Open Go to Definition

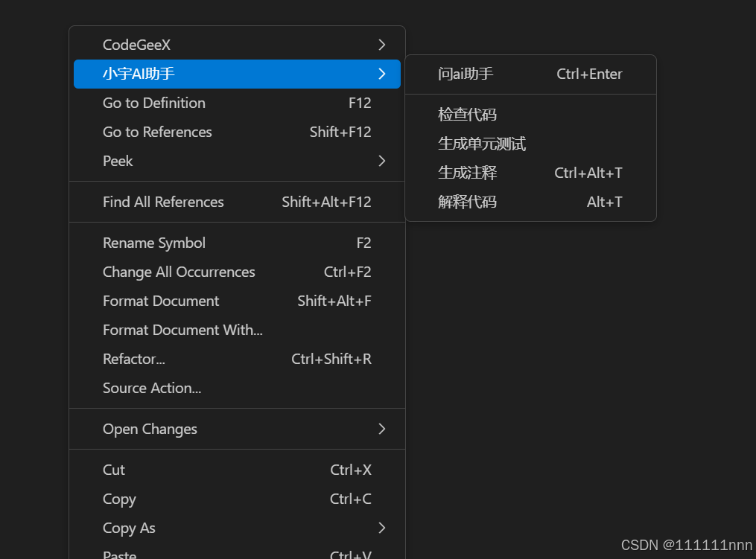[153, 103]
